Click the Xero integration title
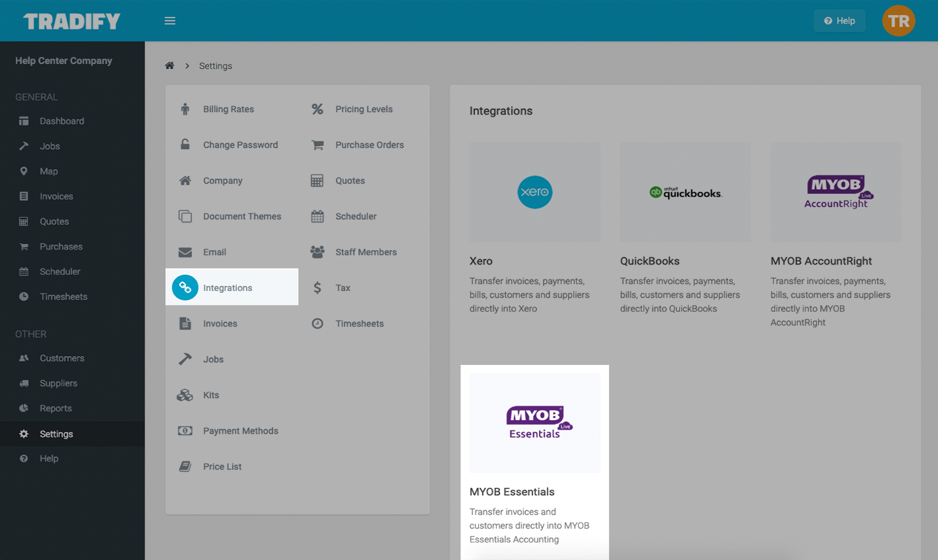The width and height of the screenshot is (938, 560). pyautogui.click(x=481, y=261)
